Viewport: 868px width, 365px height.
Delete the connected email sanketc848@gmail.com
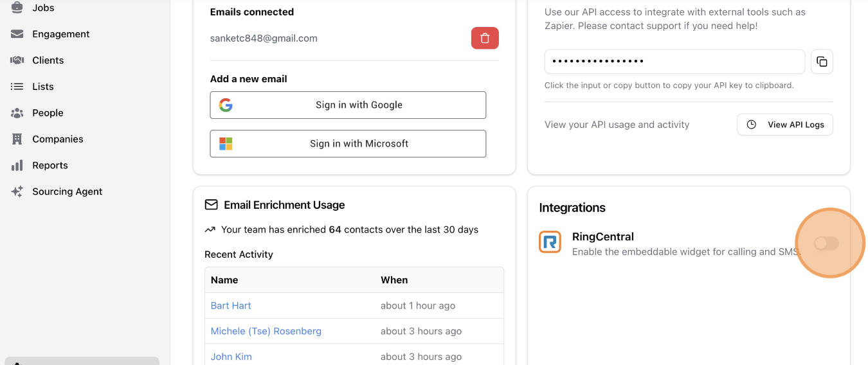pos(485,39)
